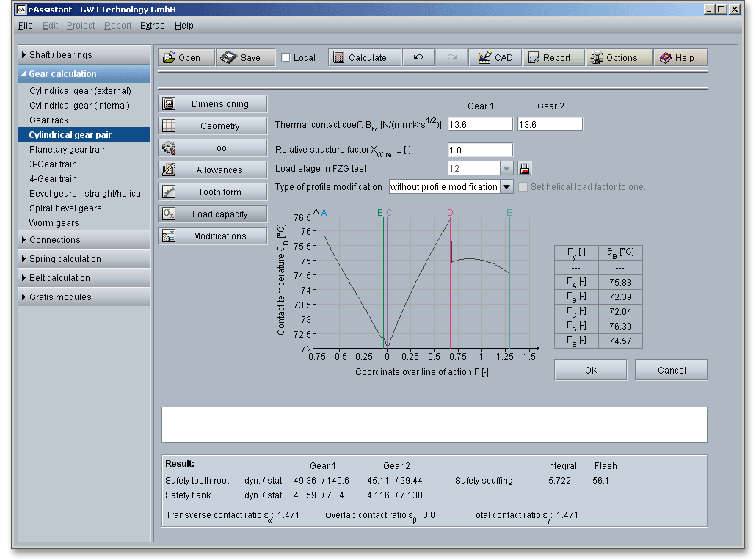The image size is (756, 560).
Task: Open the CAD export icon button
Action: pyautogui.click(x=484, y=58)
